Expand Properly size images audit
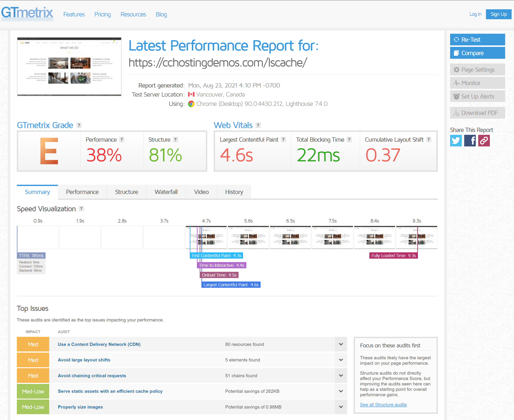The width and height of the screenshot is (514, 420). (341, 407)
